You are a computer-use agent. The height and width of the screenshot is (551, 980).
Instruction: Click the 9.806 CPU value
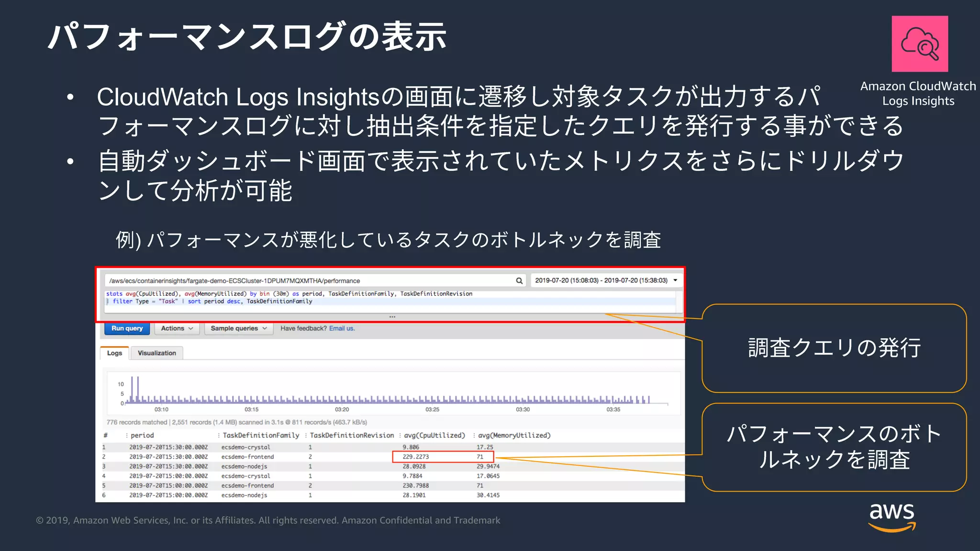pos(411,447)
